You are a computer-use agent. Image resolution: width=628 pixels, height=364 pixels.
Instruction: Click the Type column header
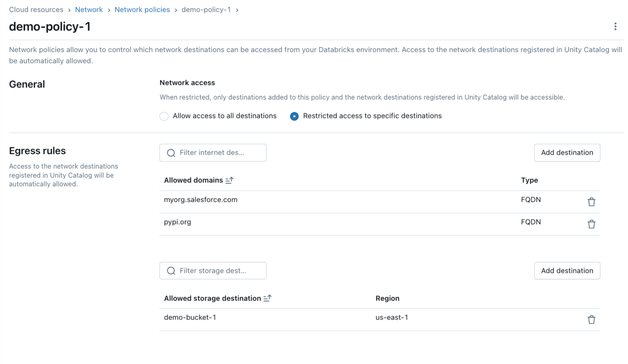(529, 180)
